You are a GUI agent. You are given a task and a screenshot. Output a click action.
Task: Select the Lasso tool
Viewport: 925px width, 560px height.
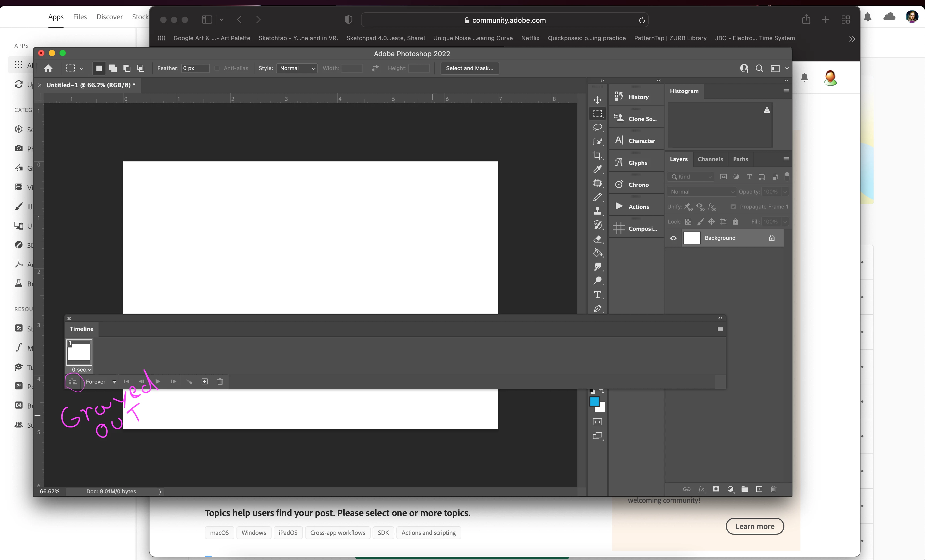(x=597, y=128)
